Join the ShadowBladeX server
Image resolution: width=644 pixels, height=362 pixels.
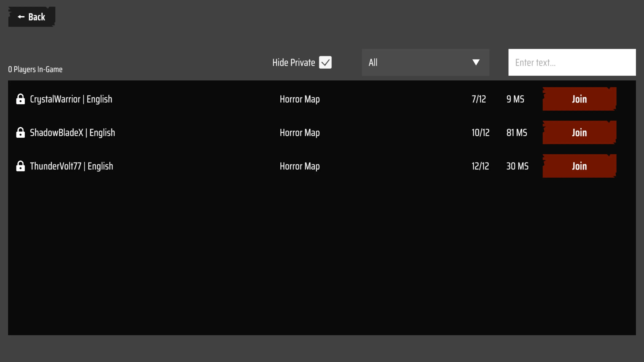[579, 133]
